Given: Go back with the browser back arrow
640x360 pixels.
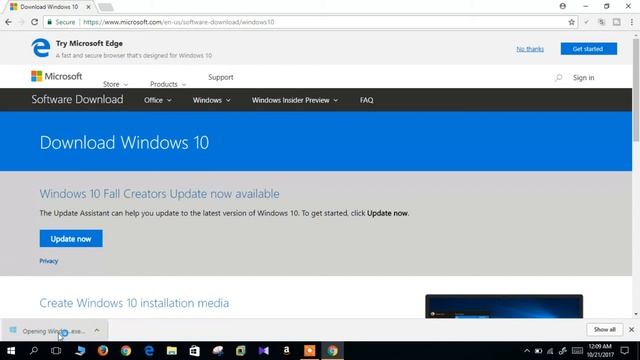Looking at the screenshot, I should pos(8,22).
